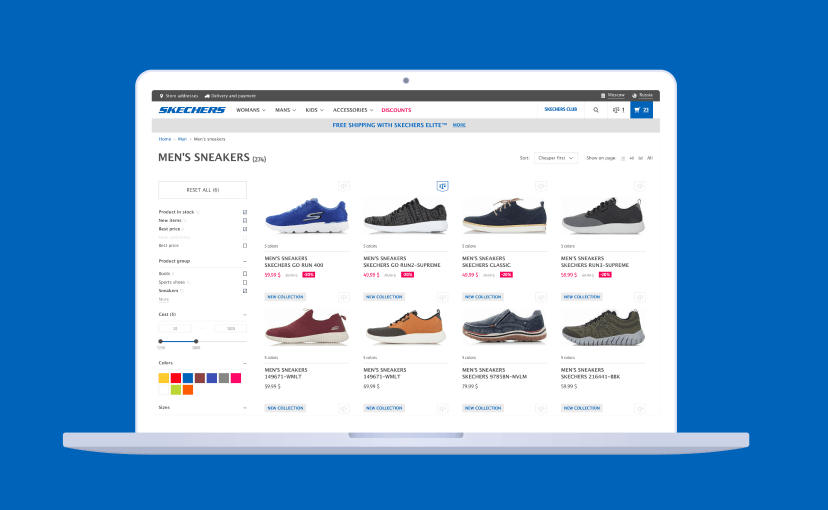
Task: Click the maximum cost input field
Action: [x=230, y=328]
